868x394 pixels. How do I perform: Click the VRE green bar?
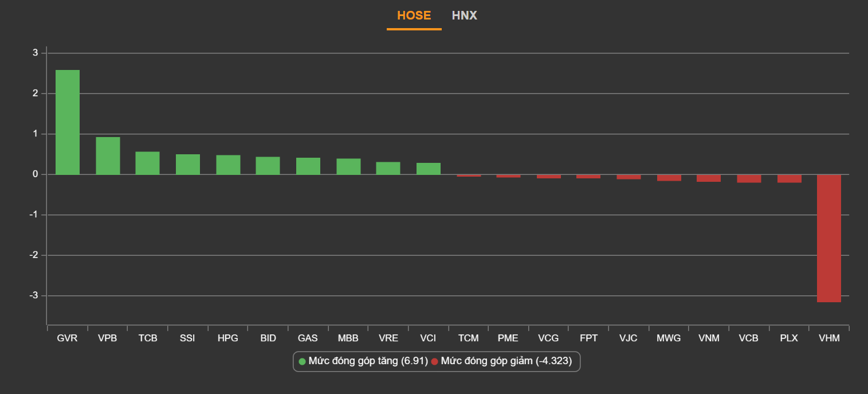pyautogui.click(x=388, y=169)
